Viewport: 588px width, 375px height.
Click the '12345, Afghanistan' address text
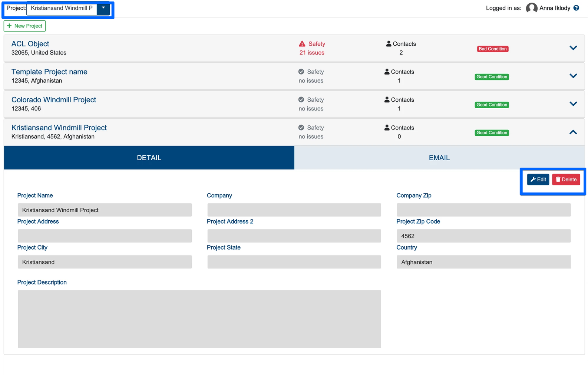tap(37, 80)
